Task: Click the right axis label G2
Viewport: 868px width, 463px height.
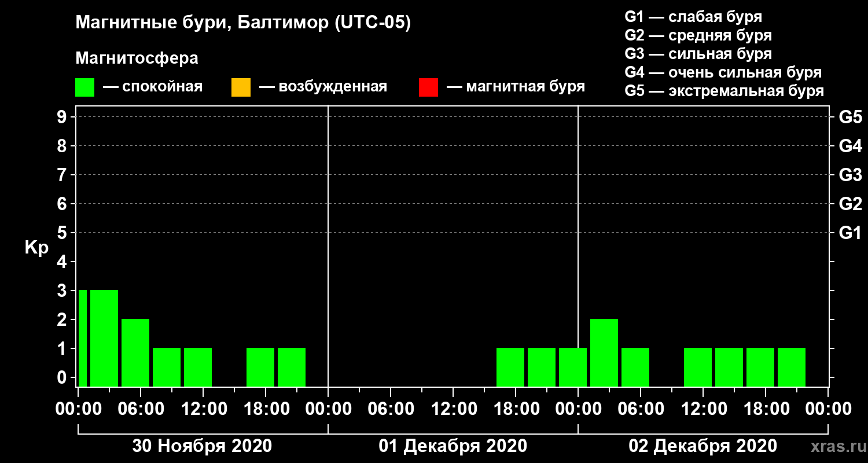Action: [850, 204]
